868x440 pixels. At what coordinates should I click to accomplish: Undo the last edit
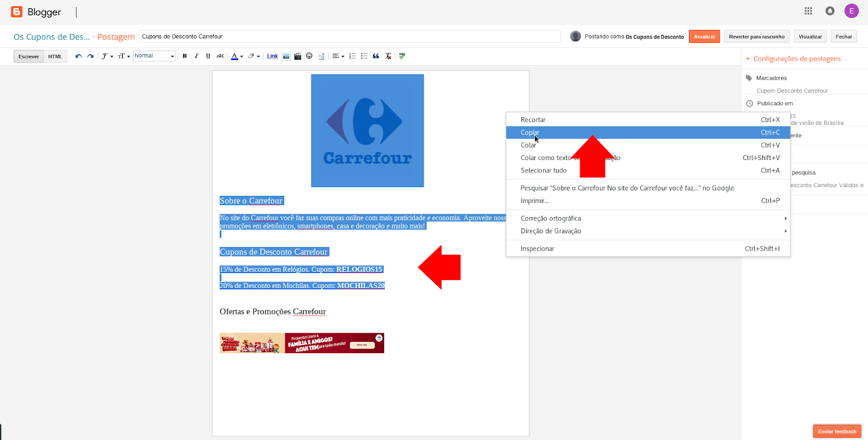79,56
